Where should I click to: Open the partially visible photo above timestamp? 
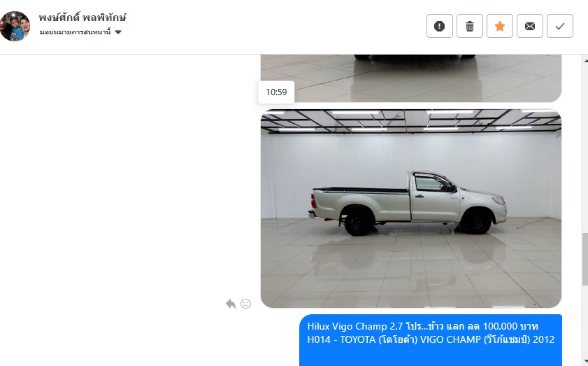pyautogui.click(x=411, y=78)
